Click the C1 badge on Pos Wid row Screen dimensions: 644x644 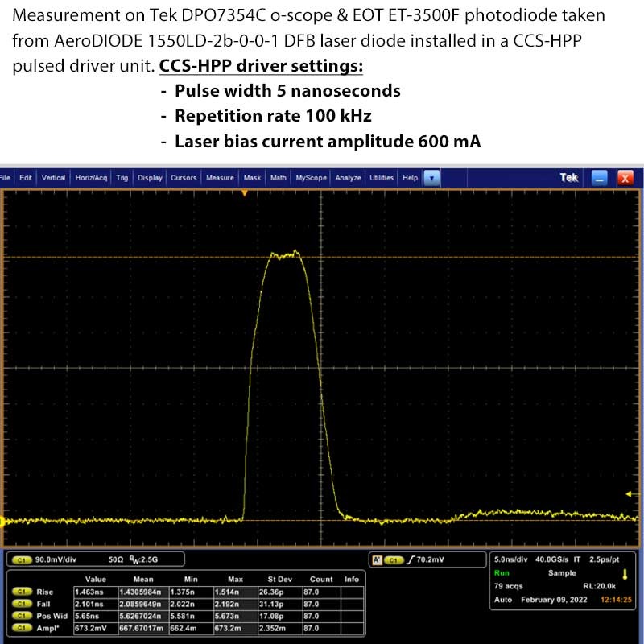23,616
